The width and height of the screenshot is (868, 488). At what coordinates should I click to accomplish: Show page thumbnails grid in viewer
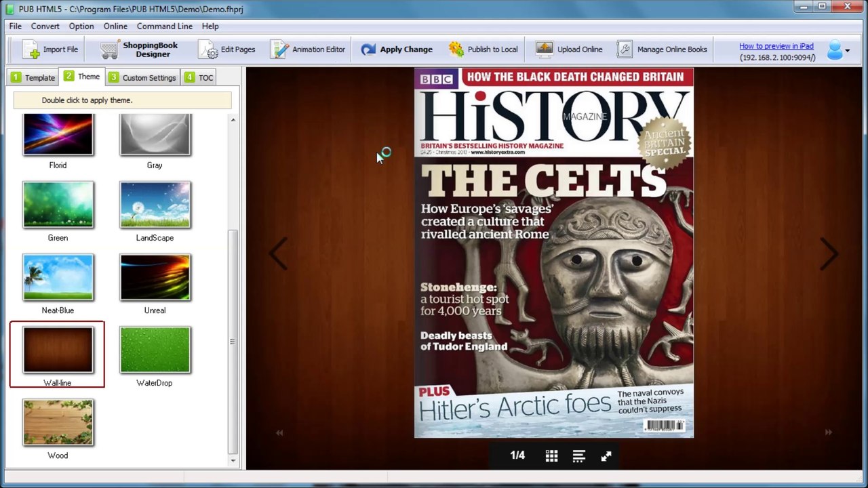(551, 456)
